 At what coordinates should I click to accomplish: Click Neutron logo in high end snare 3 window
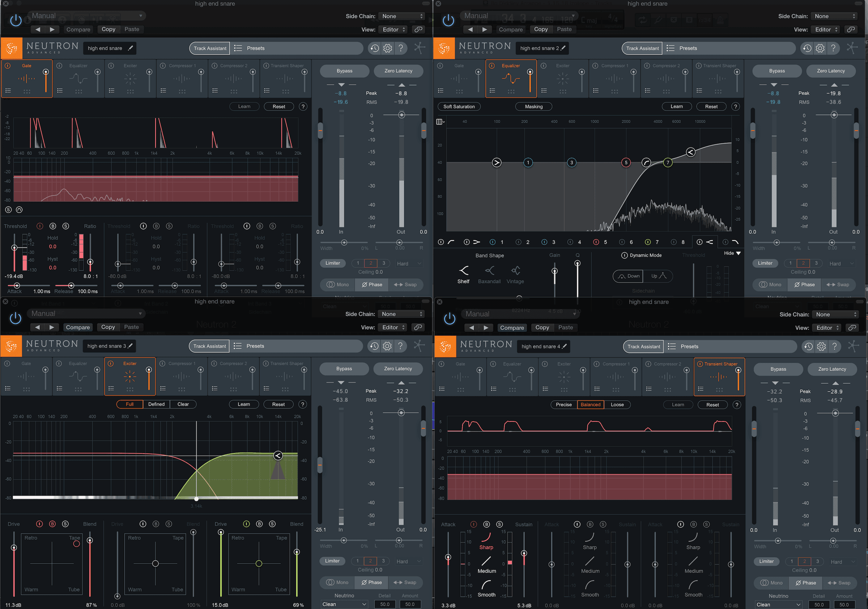coord(11,346)
